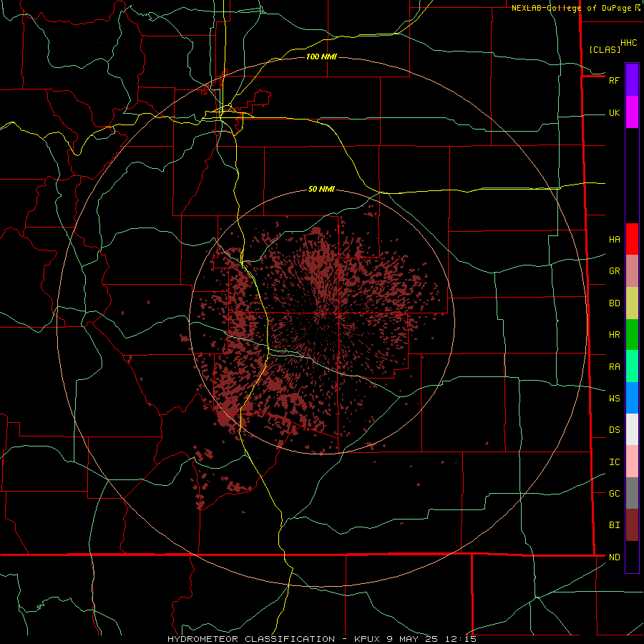Click the radar center of the echo pattern
Screen dimensions: 644x644
click(x=322, y=321)
